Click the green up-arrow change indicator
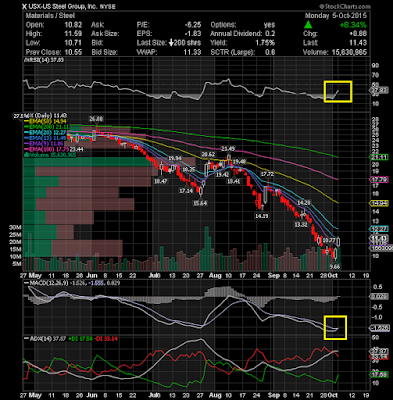This screenshot has width=393, height=400. [x=308, y=25]
